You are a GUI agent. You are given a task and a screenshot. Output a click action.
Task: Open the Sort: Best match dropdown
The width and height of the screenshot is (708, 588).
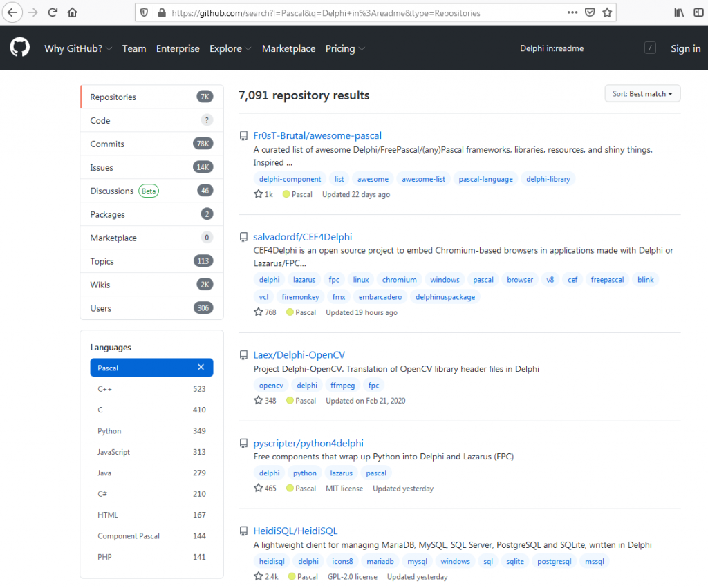pos(642,94)
